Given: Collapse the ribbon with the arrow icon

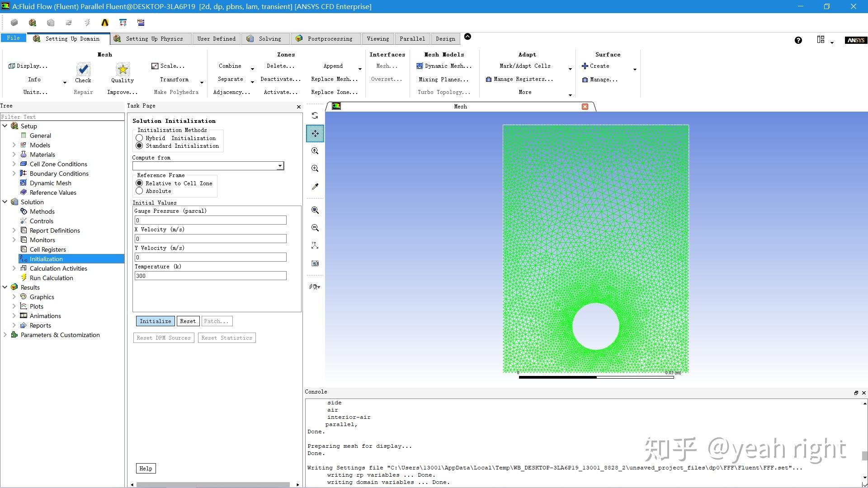Looking at the screenshot, I should [x=467, y=37].
